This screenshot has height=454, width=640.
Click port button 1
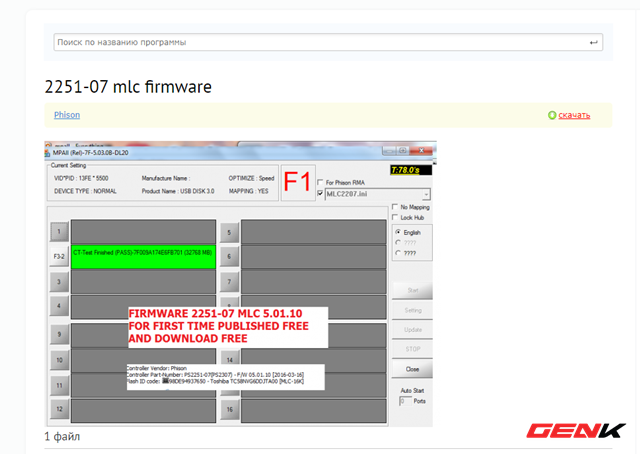tap(60, 232)
